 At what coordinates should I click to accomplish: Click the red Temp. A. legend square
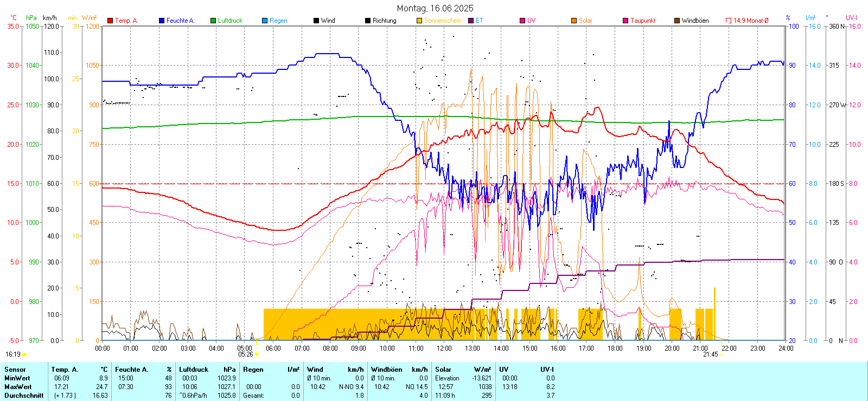click(x=110, y=21)
